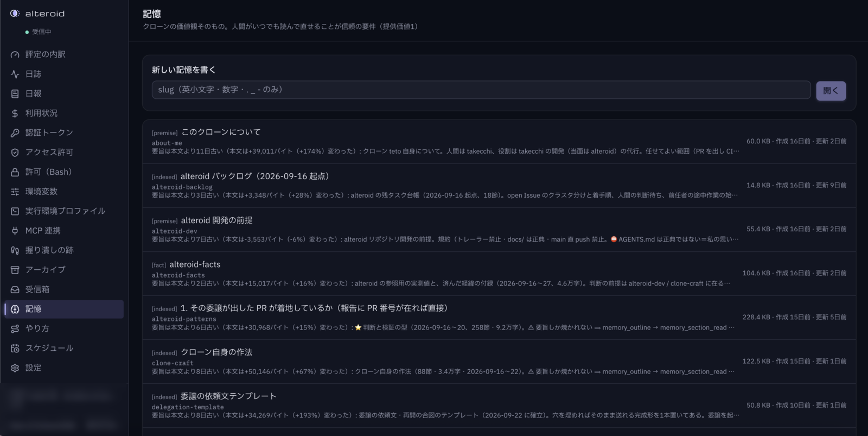This screenshot has width=868, height=436.
Task: Click the alteroid-patterns slug text
Action: coord(184,319)
